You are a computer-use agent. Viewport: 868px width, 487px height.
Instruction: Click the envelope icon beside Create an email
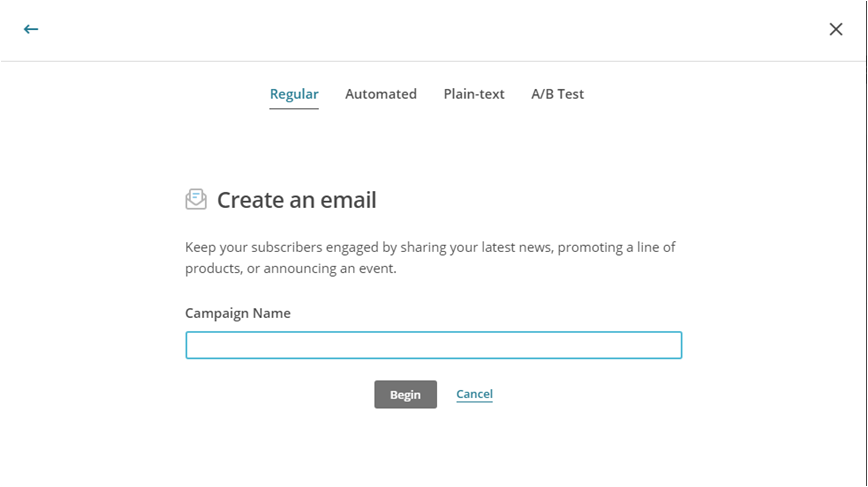(196, 200)
